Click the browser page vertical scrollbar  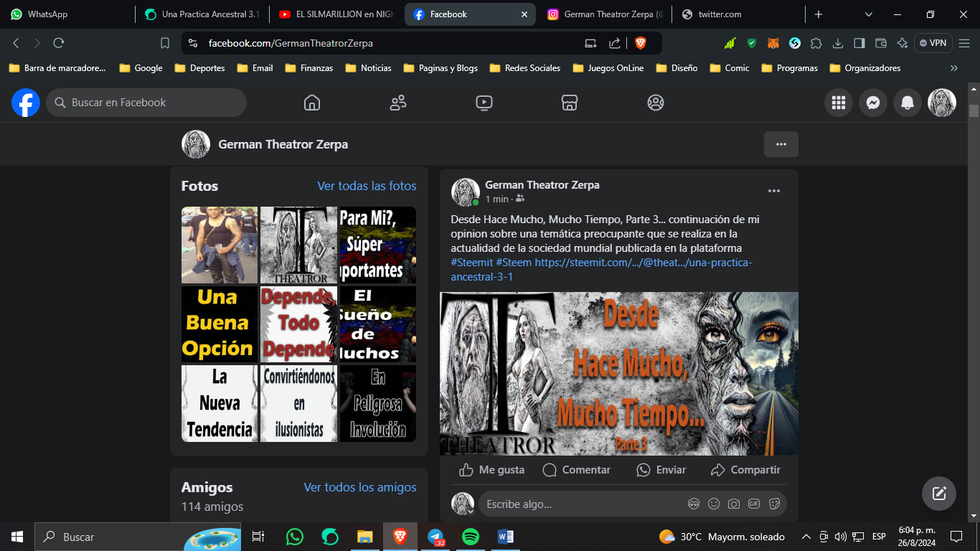point(974,309)
